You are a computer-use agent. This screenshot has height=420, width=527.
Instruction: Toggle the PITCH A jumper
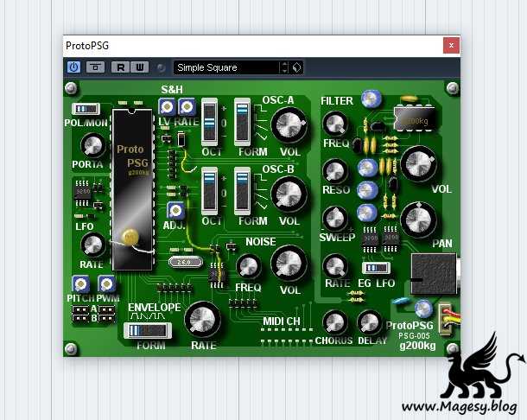[80, 309]
